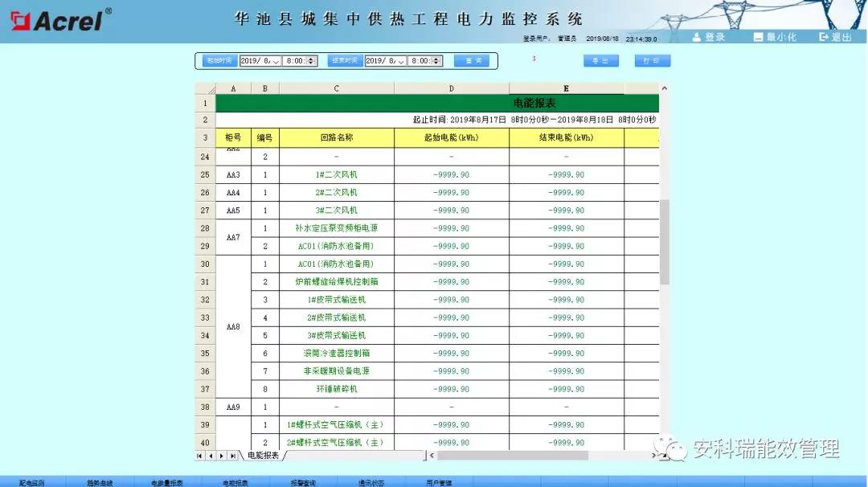Click the 查询 query button
868x487 pixels.
pos(472,61)
